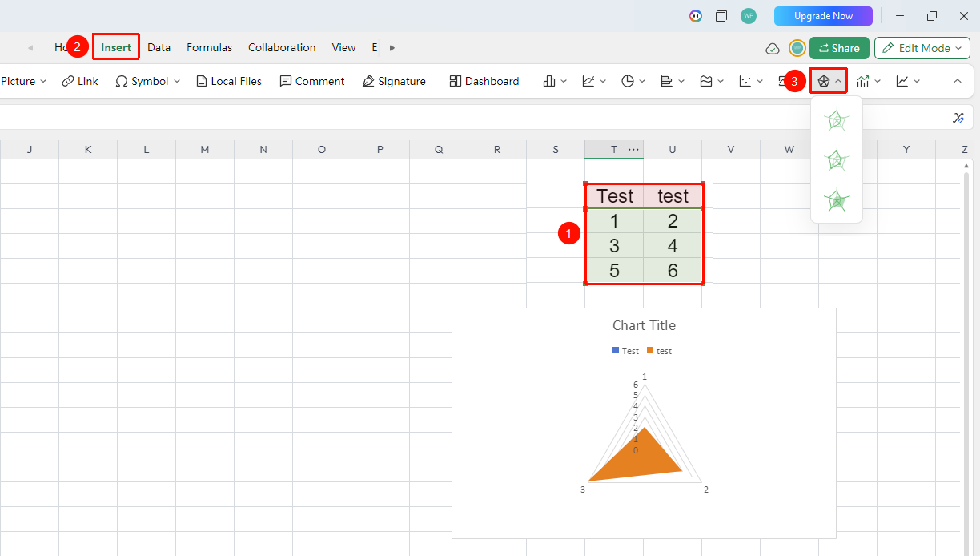Screen dimensions: 980x556
Task: Choose the basic radar chart thumbnail
Action: click(x=837, y=121)
